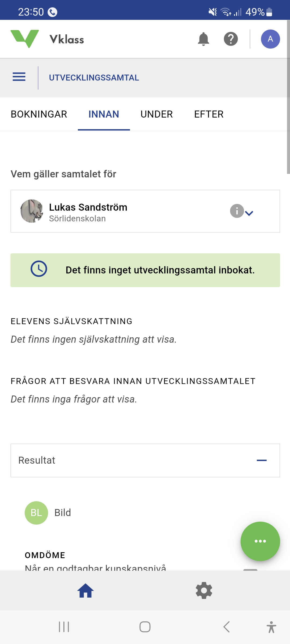This screenshot has width=290, height=644.
Task: Expand the student selector chevron
Action: click(249, 213)
